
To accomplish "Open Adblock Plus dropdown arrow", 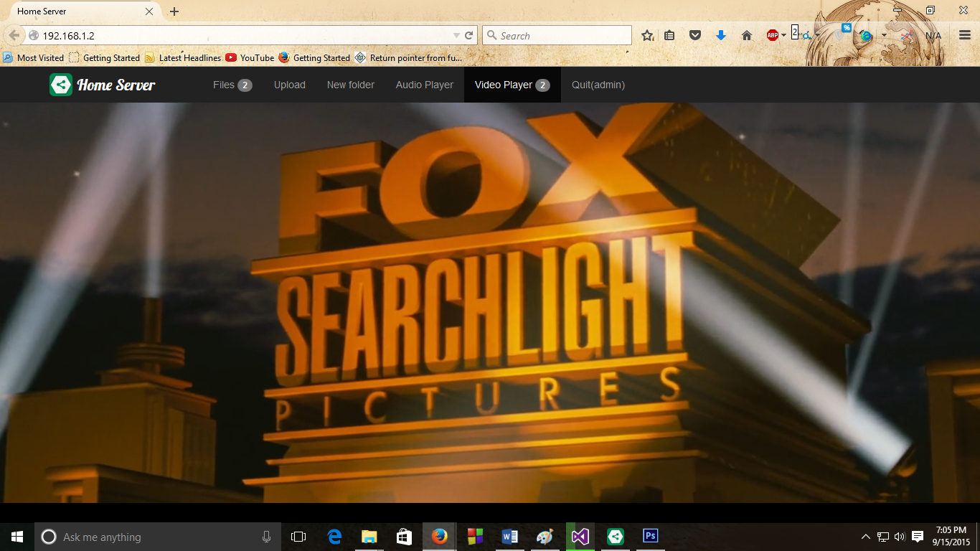I will (784, 35).
